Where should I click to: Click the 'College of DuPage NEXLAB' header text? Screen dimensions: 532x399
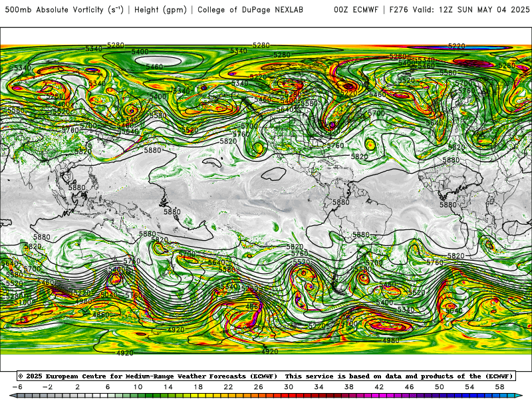click(x=250, y=10)
